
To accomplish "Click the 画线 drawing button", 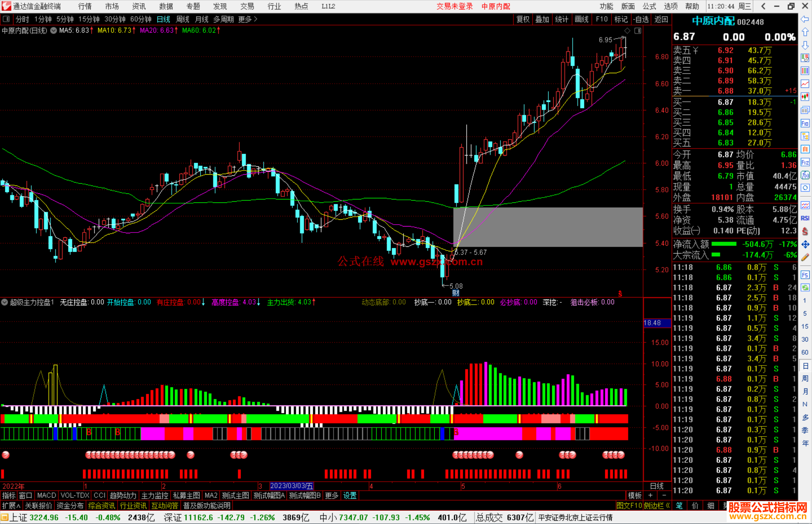I will 581,19.
